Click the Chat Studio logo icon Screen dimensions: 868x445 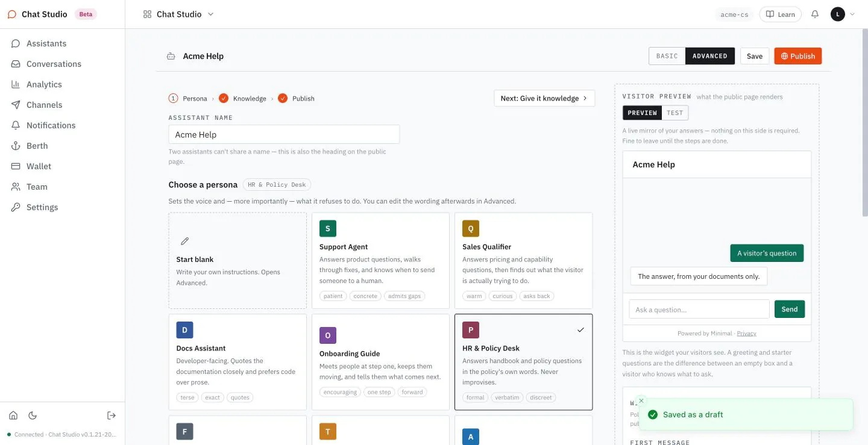12,14
